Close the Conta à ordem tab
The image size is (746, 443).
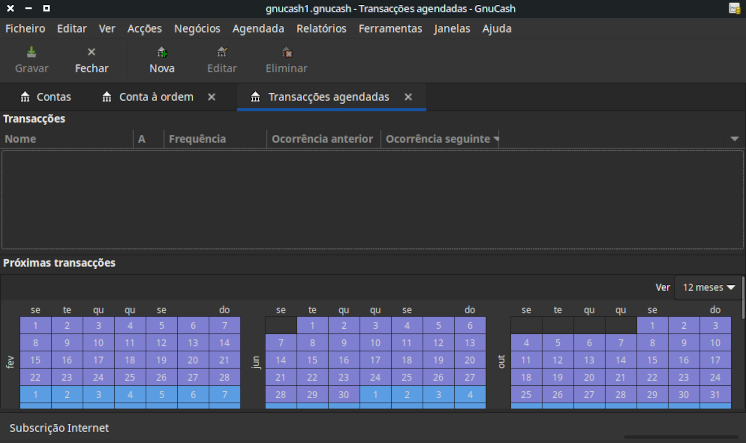(x=211, y=97)
